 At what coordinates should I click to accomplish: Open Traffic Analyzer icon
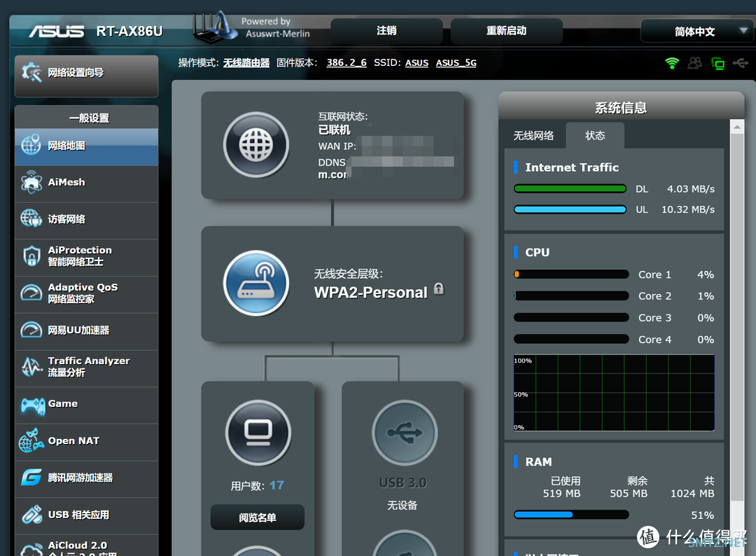pos(31,367)
